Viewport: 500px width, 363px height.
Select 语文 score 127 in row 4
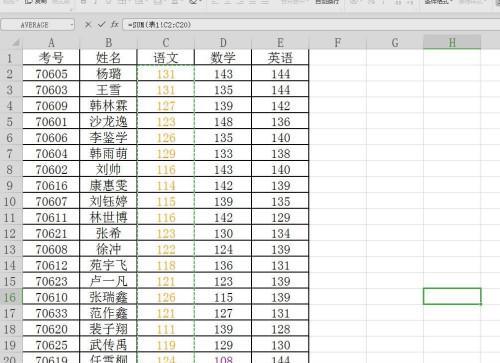point(166,106)
